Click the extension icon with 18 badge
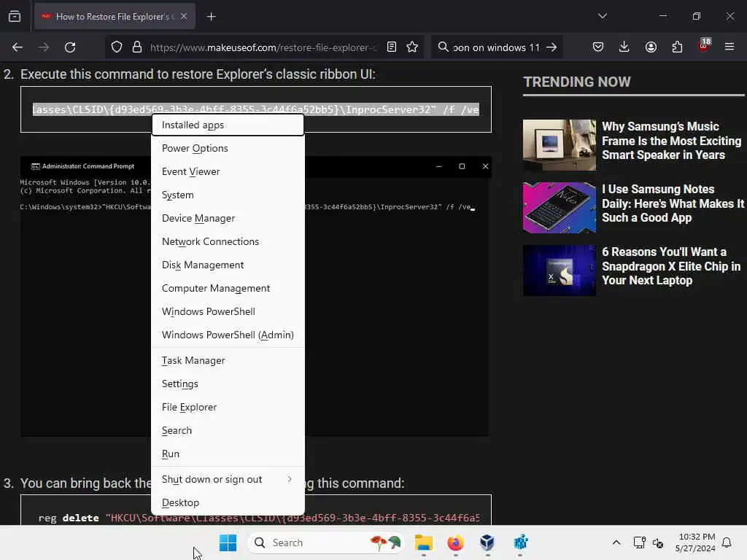 704,46
